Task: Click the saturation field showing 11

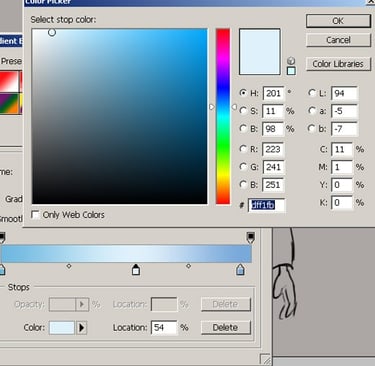Action: tap(273, 111)
